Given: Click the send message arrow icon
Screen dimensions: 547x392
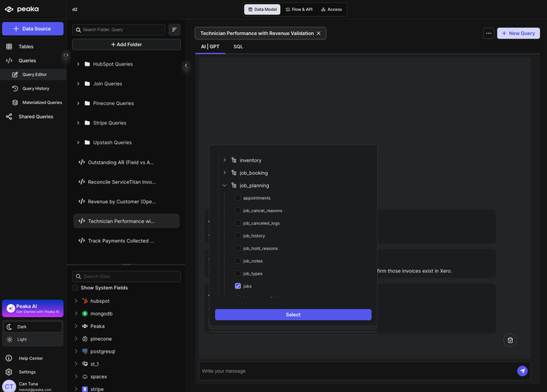Looking at the screenshot, I should point(522,371).
